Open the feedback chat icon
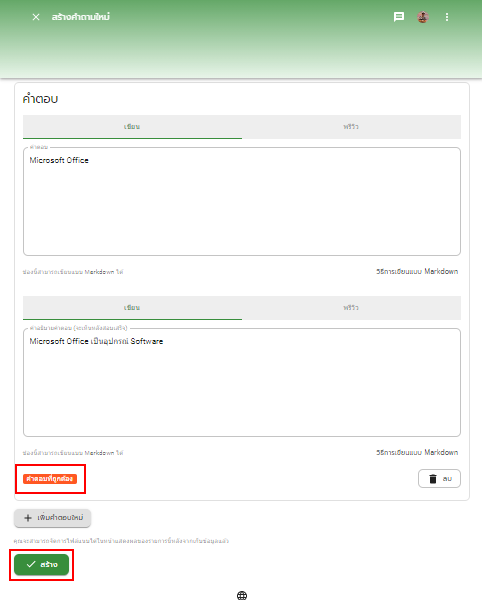Screen dimensions: 482x600 click(x=399, y=17)
